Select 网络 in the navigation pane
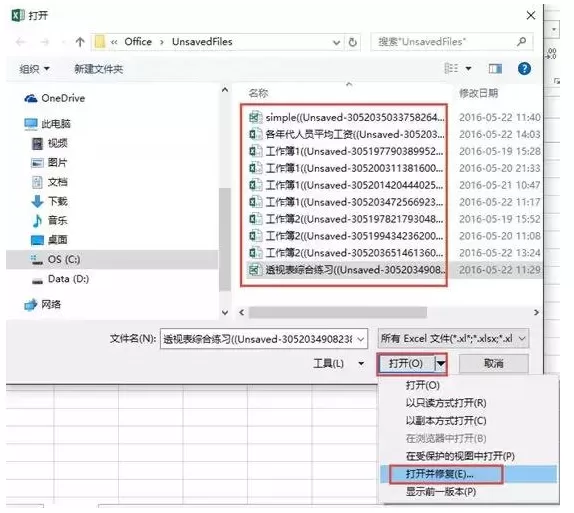The image size is (574, 513). [x=43, y=304]
